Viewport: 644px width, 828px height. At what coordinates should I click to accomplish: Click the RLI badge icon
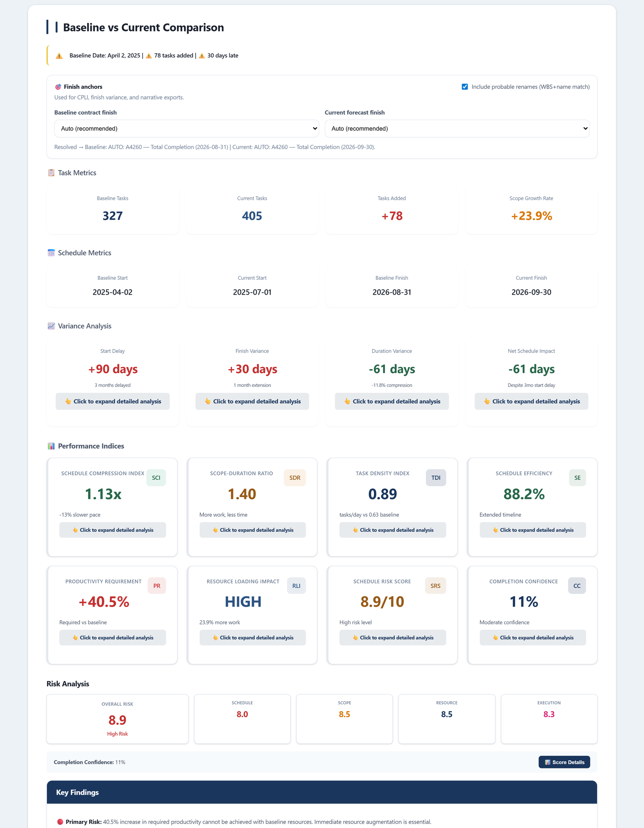tap(296, 586)
